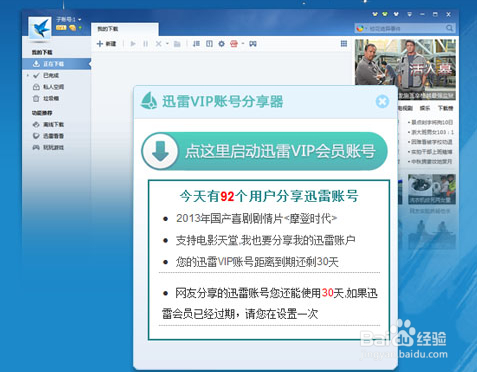Close the 迅雷VIP账号分享器 dialog
The width and height of the screenshot is (477, 372).
pyautogui.click(x=382, y=101)
